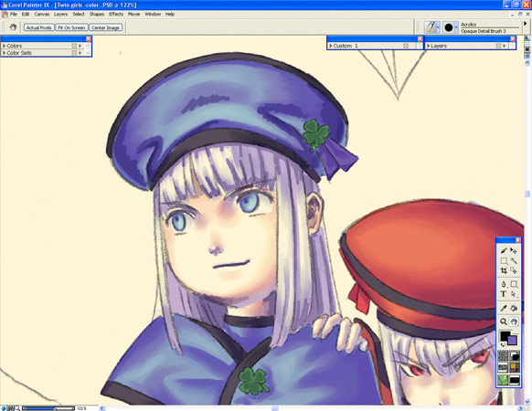Viewport: 532px width, 411px height.
Task: Open the Weave selector in toolbox
Action: pyautogui.click(x=514, y=367)
